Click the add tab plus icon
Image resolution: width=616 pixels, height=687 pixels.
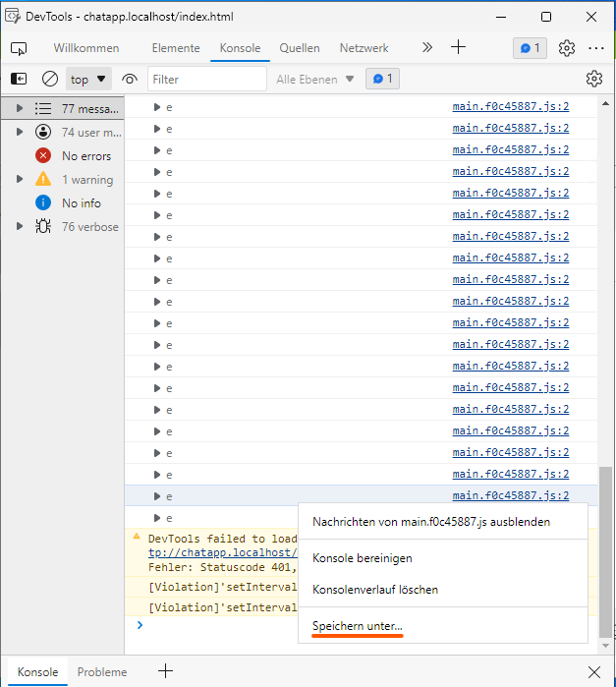pyautogui.click(x=458, y=48)
